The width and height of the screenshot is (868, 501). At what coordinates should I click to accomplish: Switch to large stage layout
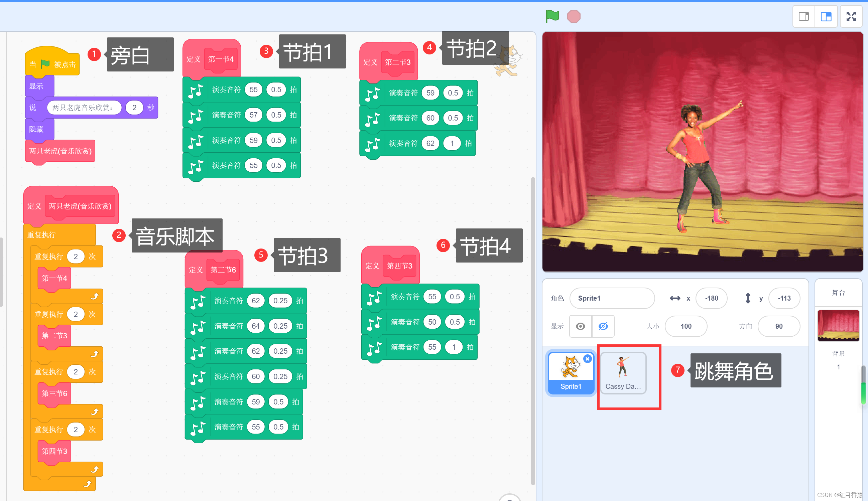[826, 16]
